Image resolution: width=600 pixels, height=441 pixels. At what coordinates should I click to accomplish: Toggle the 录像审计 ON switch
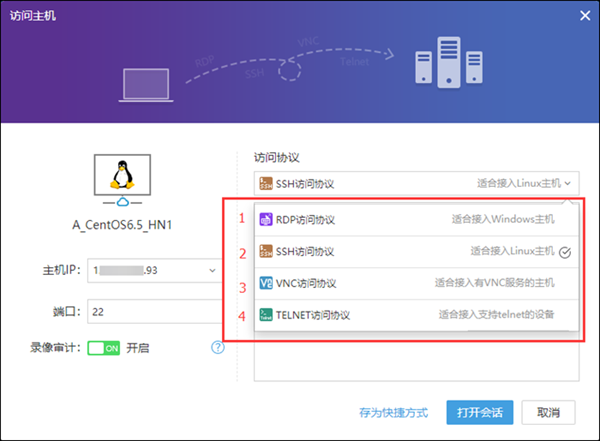pyautogui.click(x=104, y=348)
